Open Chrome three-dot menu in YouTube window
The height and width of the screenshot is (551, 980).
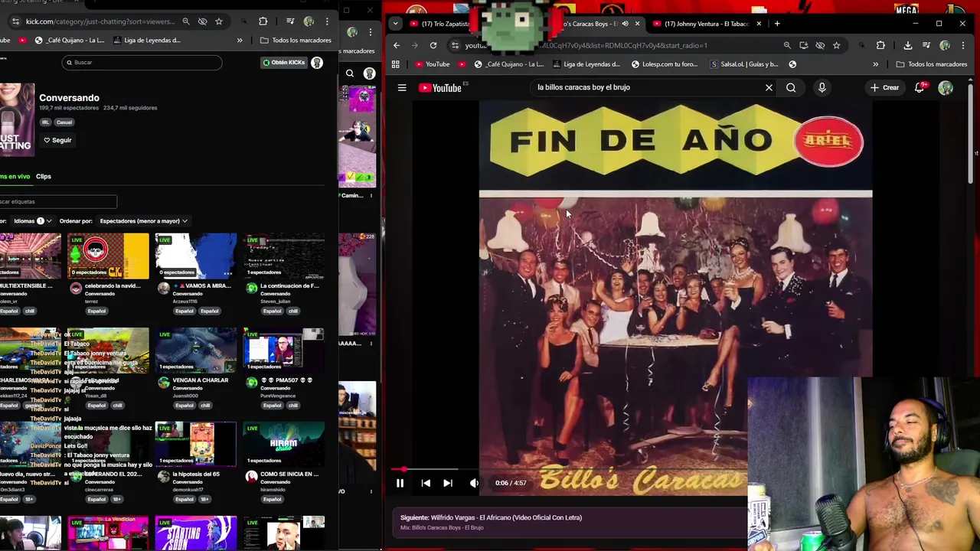962,45
